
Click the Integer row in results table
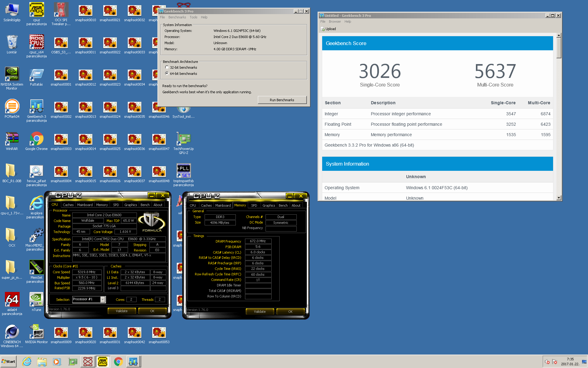437,114
